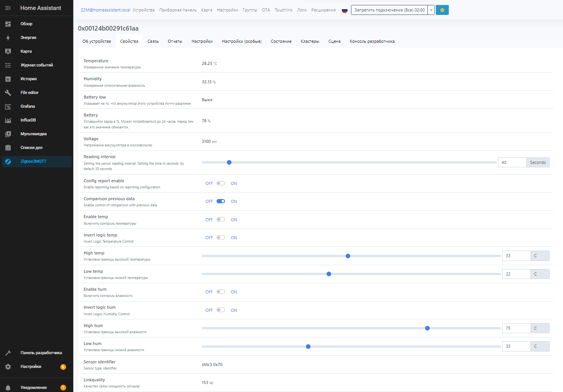Image resolution: width=563 pixels, height=392 pixels.
Task: Click the Мультимедиа play icon
Action: (x=8, y=134)
